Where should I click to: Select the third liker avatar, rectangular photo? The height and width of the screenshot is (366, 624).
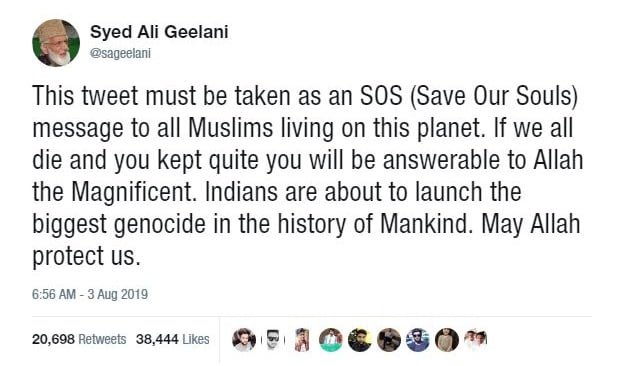(302, 340)
